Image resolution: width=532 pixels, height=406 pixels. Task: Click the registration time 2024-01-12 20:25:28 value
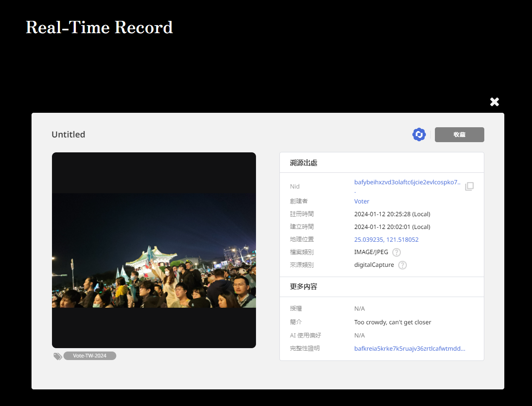(x=392, y=214)
